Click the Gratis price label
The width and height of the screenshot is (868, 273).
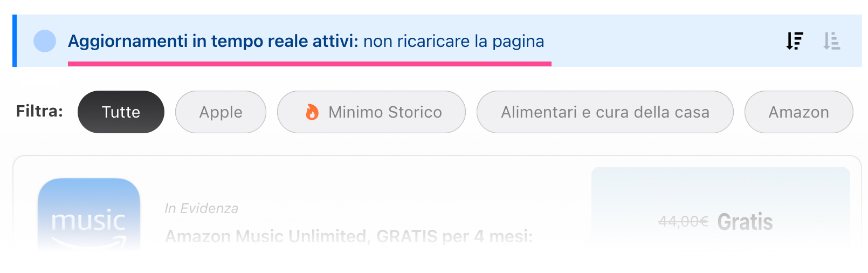(745, 222)
